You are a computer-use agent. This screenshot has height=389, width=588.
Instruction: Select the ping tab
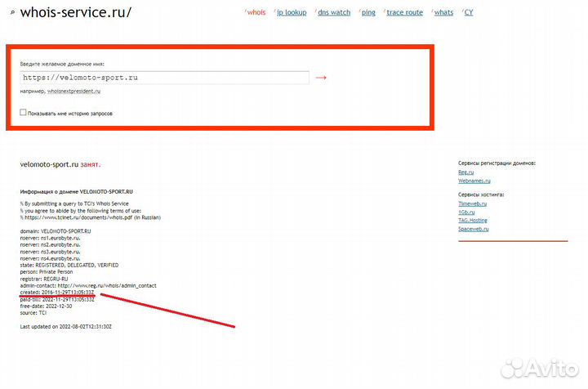pyautogui.click(x=369, y=13)
